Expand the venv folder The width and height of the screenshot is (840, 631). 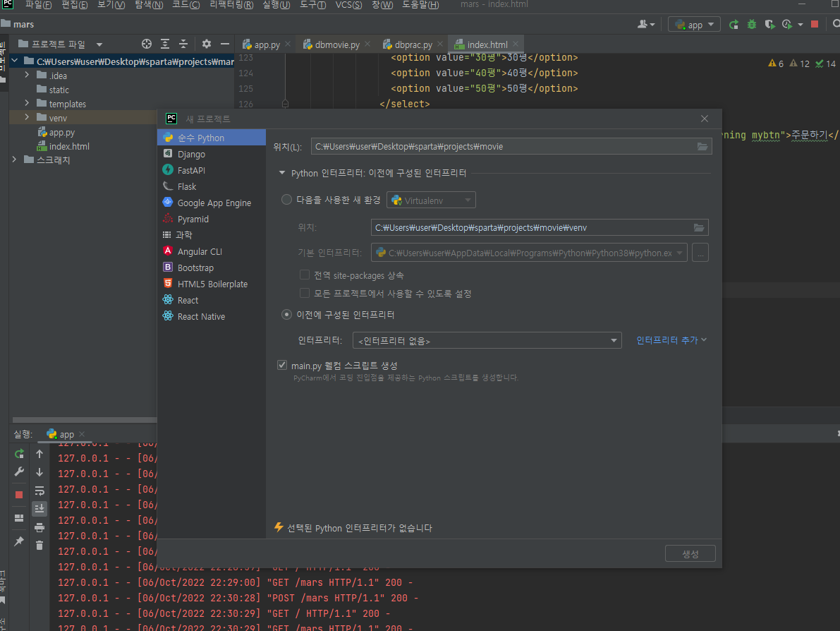tap(27, 117)
